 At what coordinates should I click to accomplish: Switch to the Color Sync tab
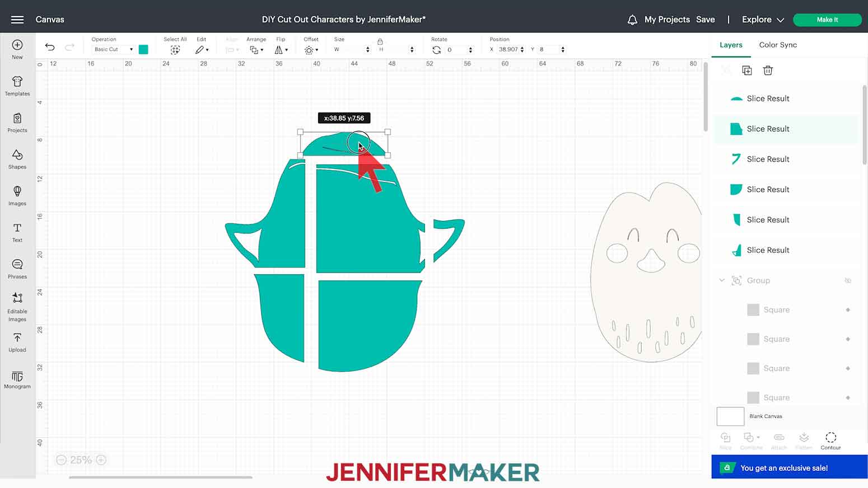tap(778, 45)
